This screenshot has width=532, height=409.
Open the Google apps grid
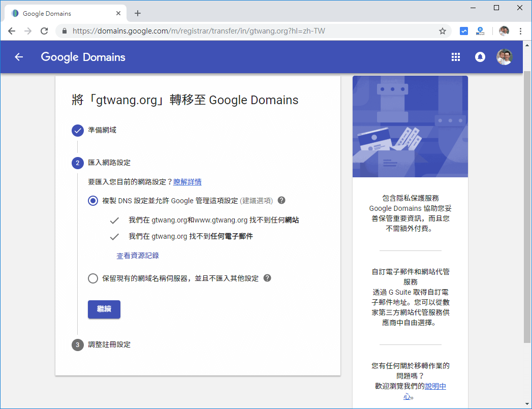455,57
